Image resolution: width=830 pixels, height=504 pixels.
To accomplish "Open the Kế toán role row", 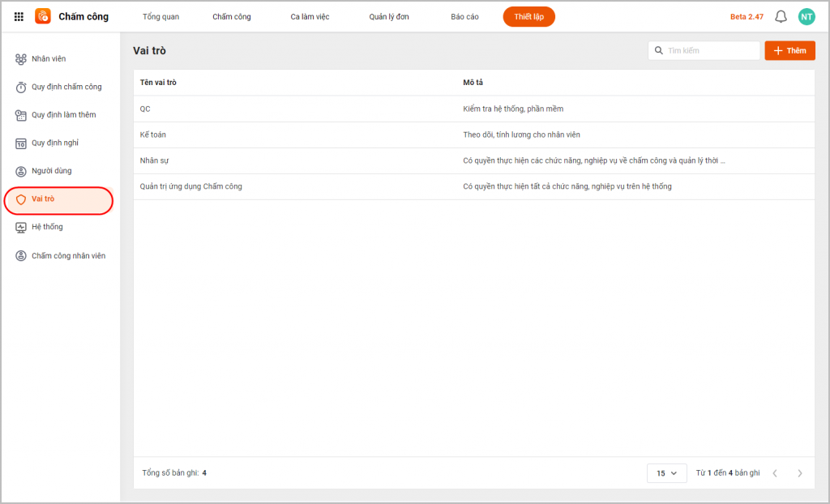I will (153, 135).
